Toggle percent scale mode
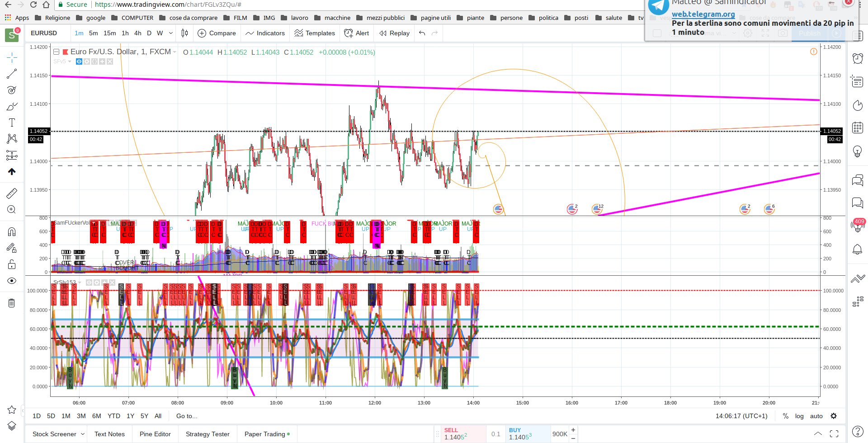Image resolution: width=868 pixels, height=443 pixels. coord(786,416)
